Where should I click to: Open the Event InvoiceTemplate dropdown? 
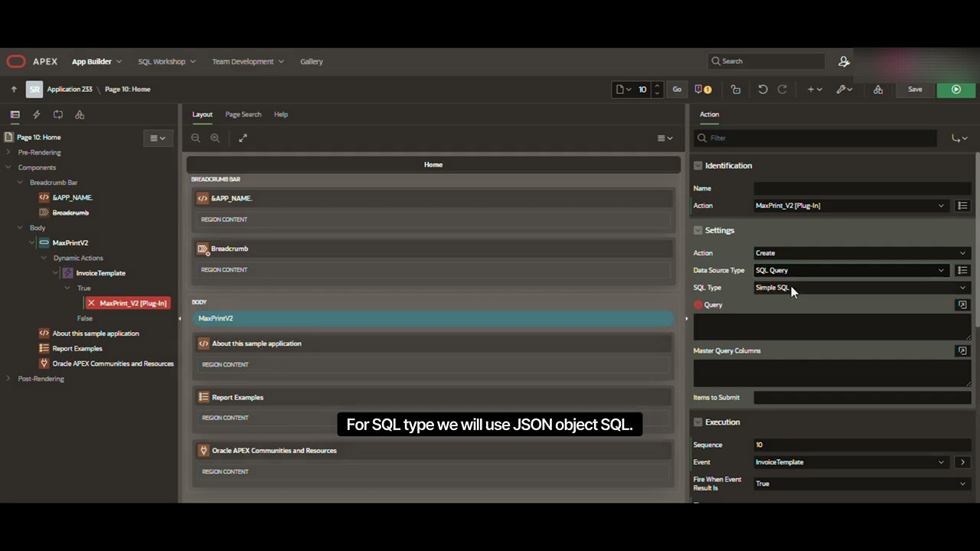click(851, 462)
